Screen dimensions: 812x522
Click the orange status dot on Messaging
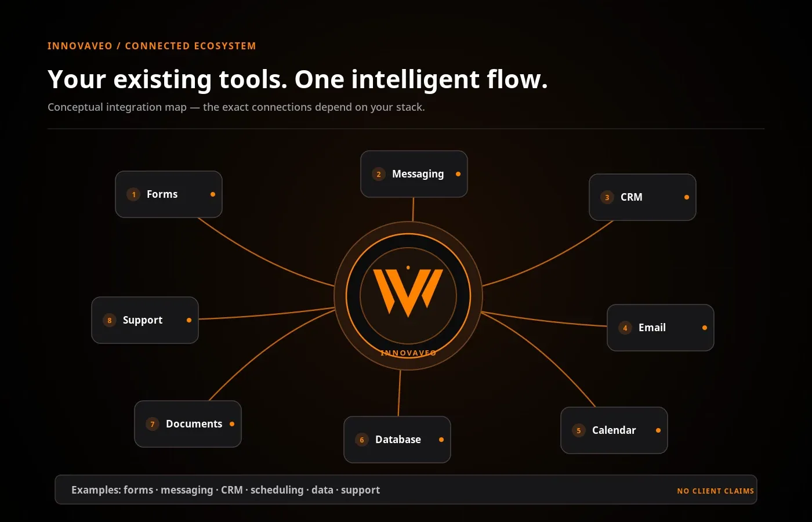coord(458,174)
